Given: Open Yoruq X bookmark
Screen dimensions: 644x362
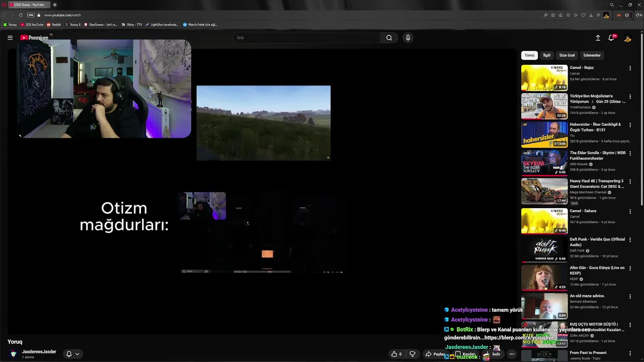Looking at the screenshot, I should [73, 25].
